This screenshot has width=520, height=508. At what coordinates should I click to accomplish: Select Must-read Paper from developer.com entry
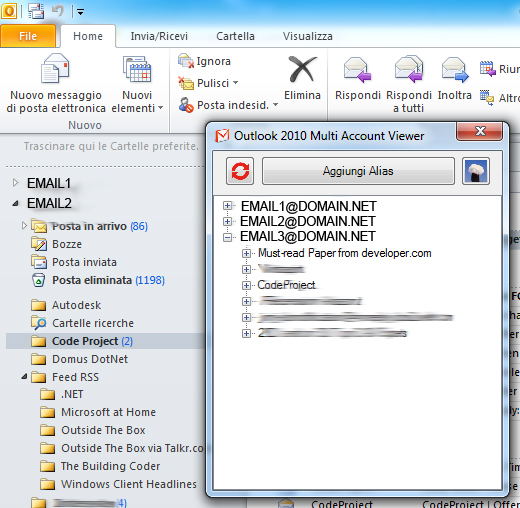tap(345, 253)
